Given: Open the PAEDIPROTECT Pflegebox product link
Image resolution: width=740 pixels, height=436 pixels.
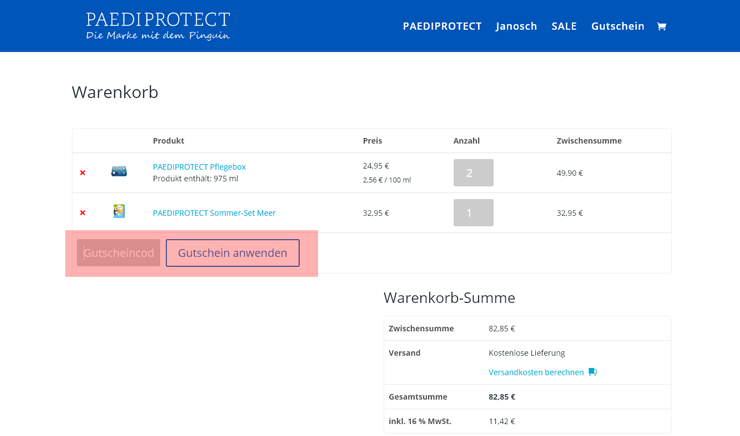Looking at the screenshot, I should pyautogui.click(x=199, y=167).
